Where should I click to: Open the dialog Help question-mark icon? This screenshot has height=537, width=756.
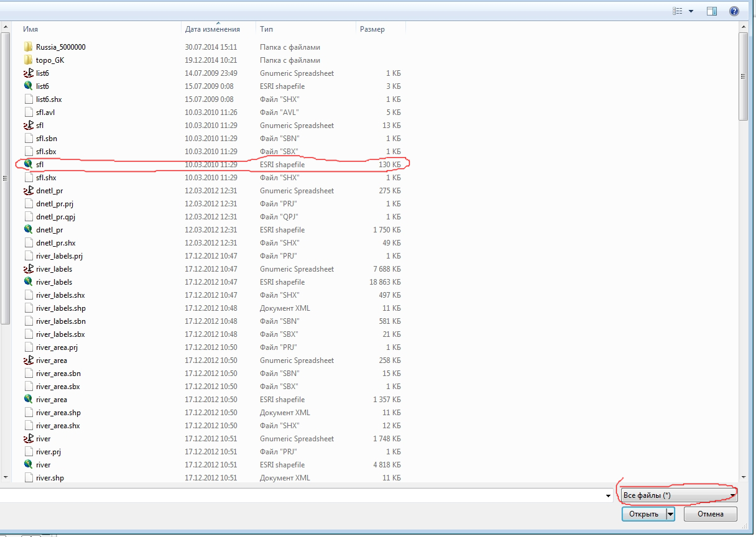pyautogui.click(x=734, y=11)
